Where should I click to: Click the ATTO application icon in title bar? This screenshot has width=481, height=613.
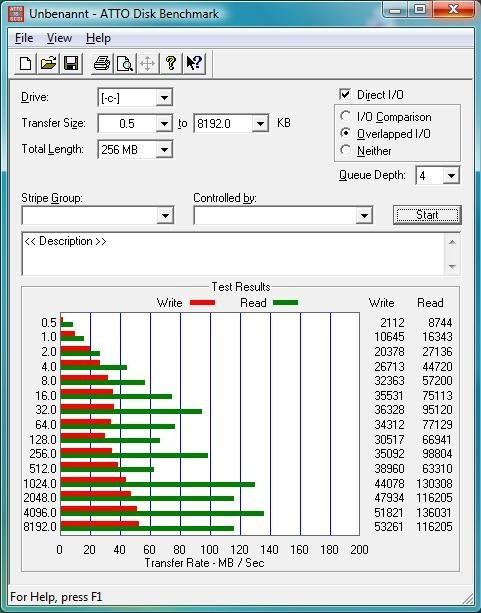tap(16, 13)
